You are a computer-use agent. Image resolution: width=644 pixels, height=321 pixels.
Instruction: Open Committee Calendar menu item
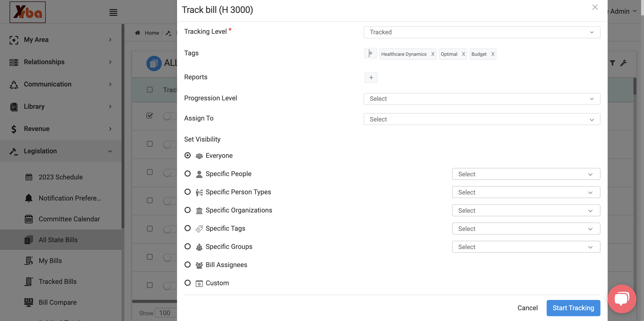(61, 219)
